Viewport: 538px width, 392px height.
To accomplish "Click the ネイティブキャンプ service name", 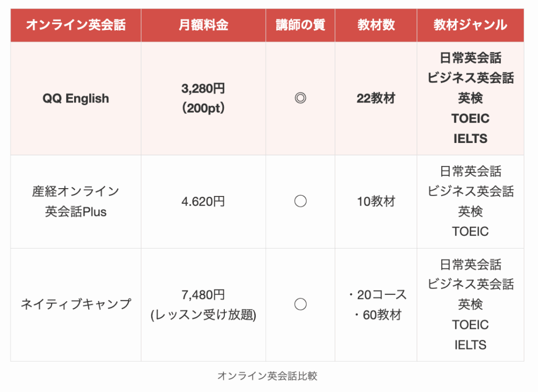I will [x=76, y=304].
